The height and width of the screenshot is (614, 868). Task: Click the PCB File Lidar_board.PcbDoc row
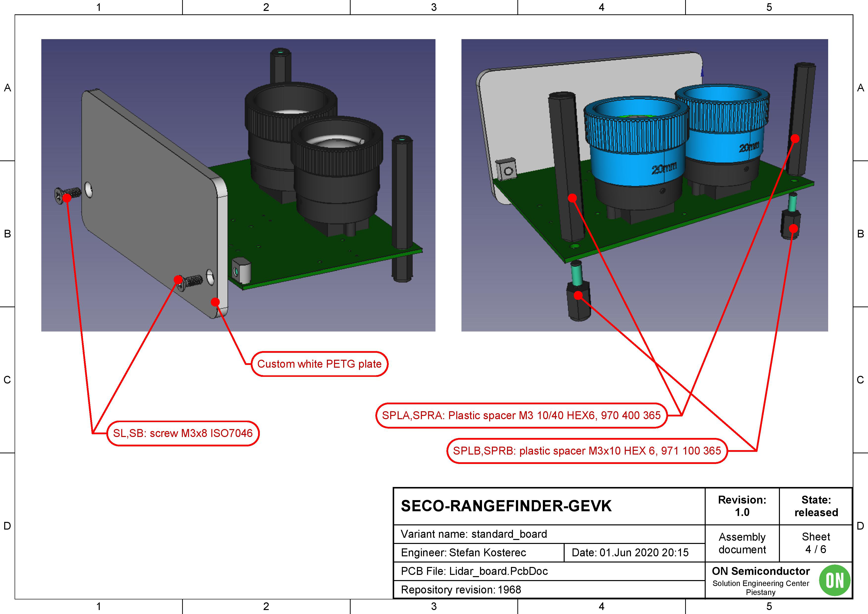tap(474, 571)
